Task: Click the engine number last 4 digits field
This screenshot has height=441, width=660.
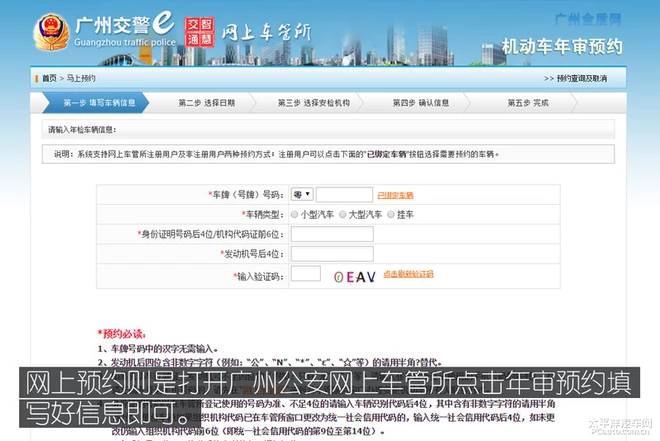Action: click(x=331, y=254)
